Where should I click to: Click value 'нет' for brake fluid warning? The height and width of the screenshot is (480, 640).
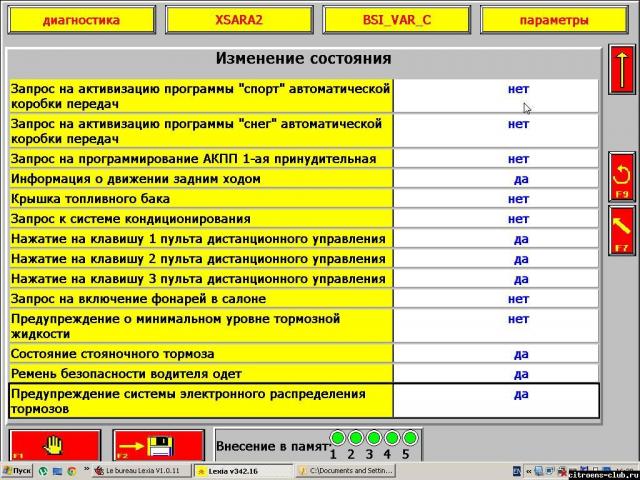[x=518, y=319]
